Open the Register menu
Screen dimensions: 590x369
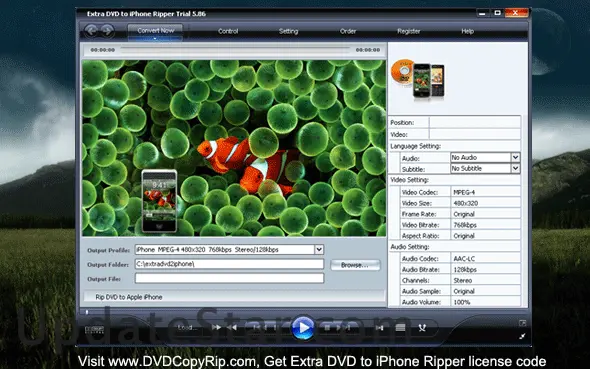point(409,31)
